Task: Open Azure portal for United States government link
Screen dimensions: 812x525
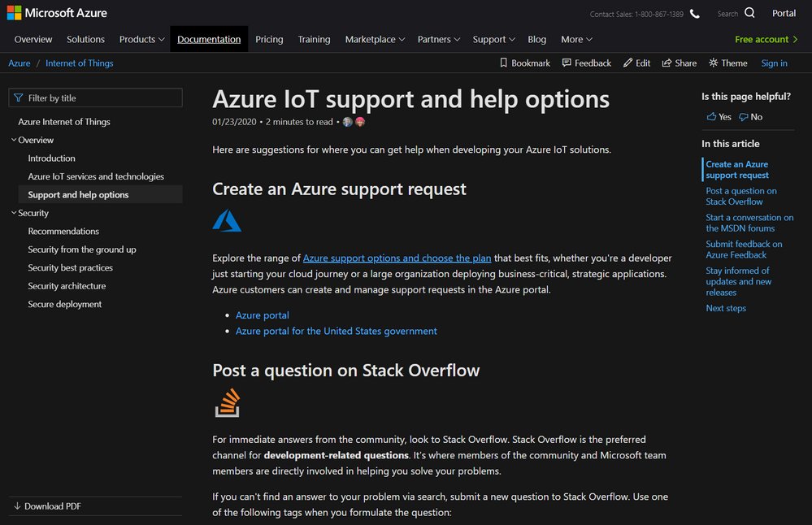Action: (x=336, y=331)
